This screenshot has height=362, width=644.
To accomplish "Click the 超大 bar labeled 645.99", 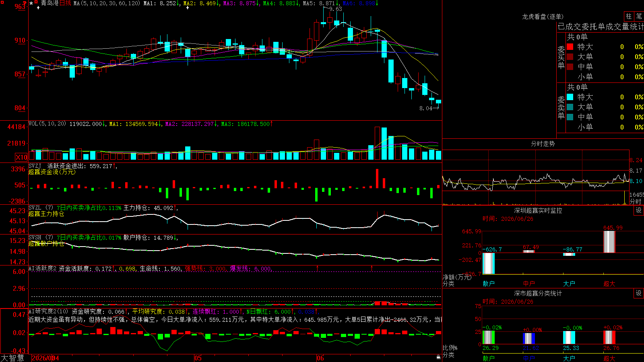I will [x=609, y=242].
